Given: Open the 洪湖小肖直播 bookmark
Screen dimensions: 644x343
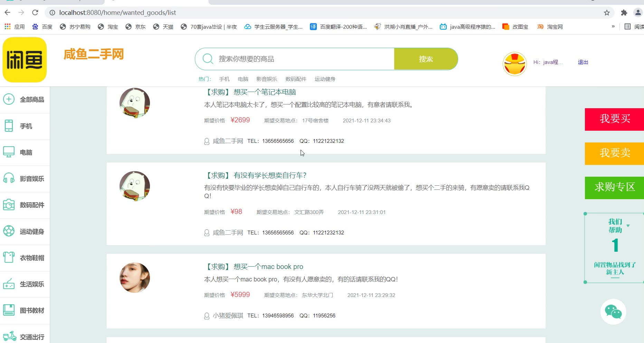Looking at the screenshot, I should 403,27.
